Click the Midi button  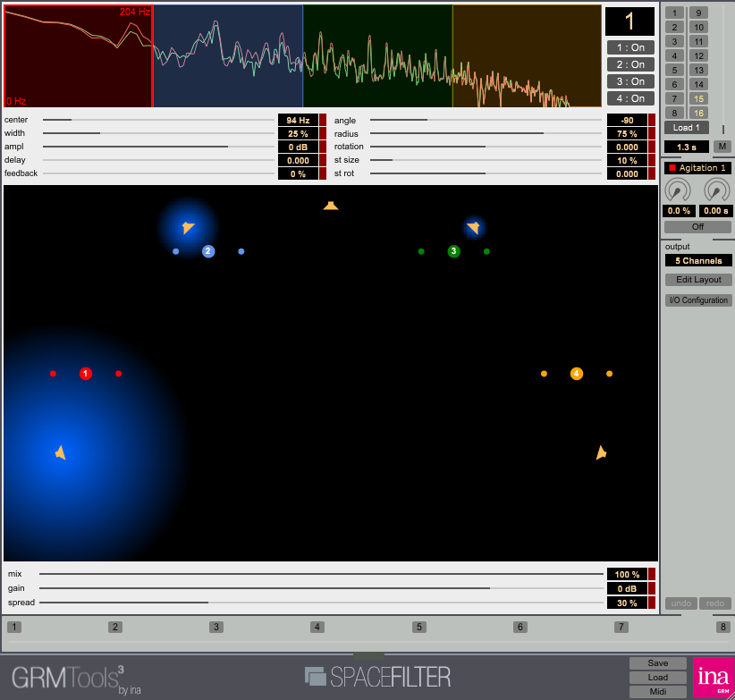click(x=658, y=692)
